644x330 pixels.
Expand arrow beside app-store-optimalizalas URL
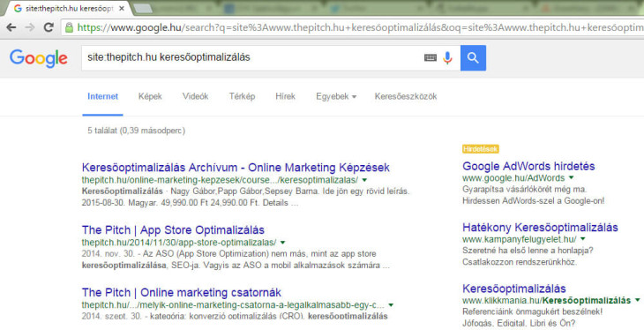[282, 243]
